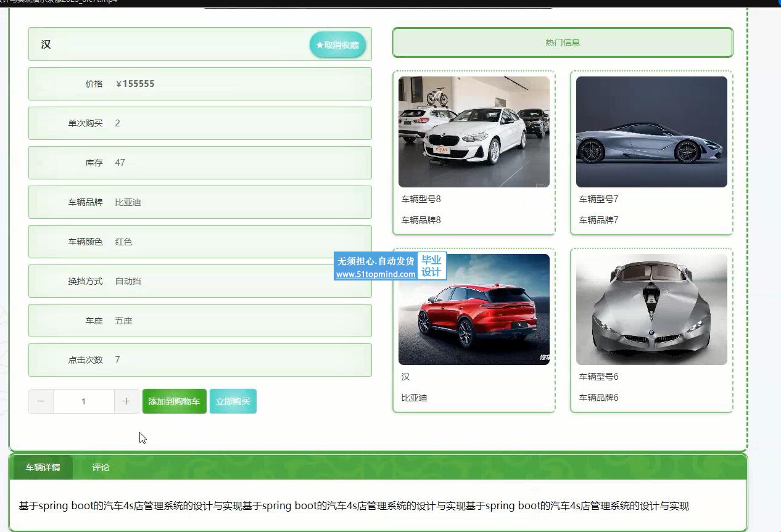Select the 车辆型号8 title text
The image size is (781, 532).
click(421, 199)
